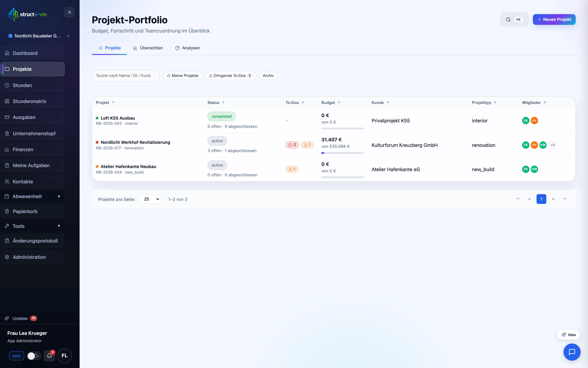Go to previous page of results

[x=529, y=199]
